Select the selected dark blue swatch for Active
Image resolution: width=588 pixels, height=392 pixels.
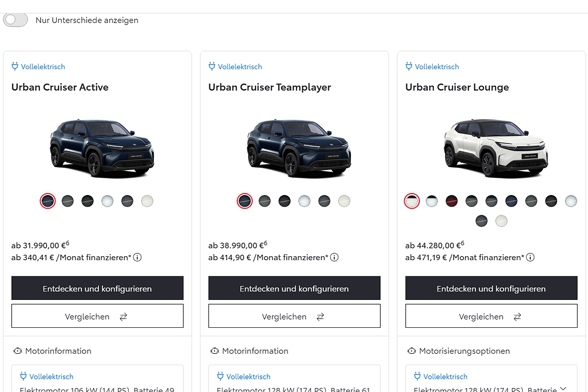click(x=48, y=201)
